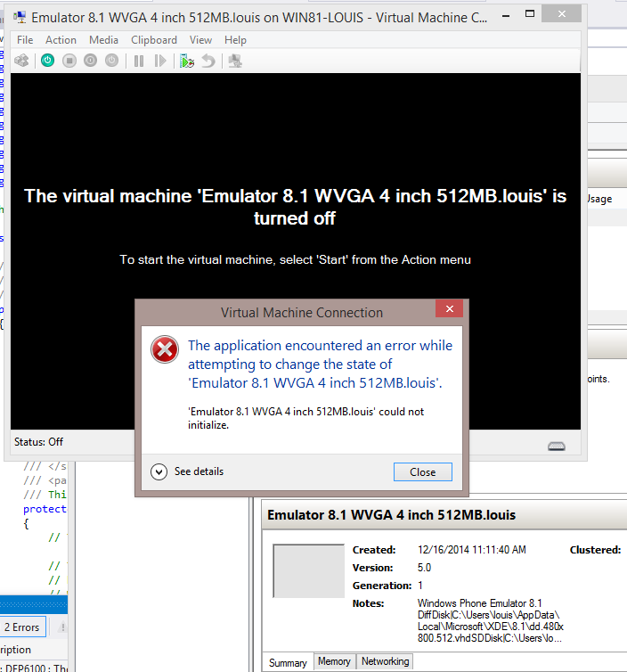
Task: Minimize the Virtual Machine Connection window
Action: pos(506,16)
